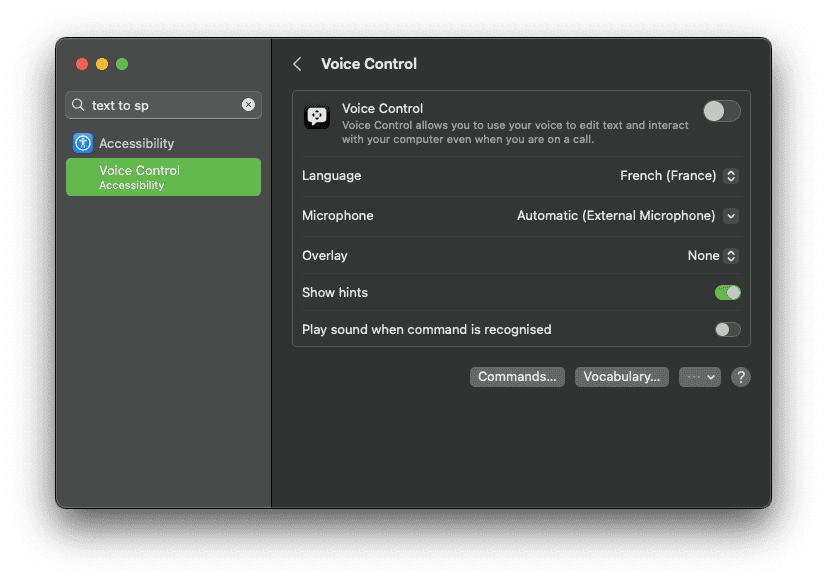Click the Overlay row label
This screenshot has width=827, height=582.
325,256
